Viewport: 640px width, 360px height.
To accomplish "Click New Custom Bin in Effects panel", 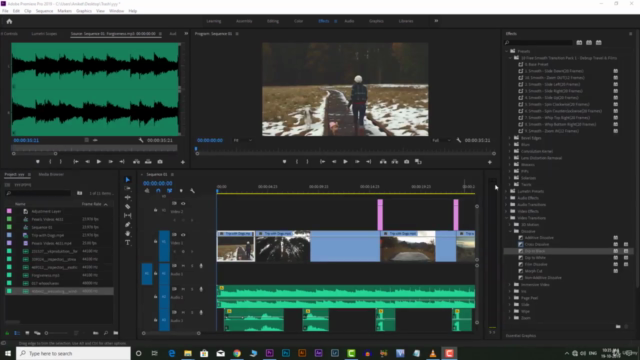I will (x=618, y=327).
